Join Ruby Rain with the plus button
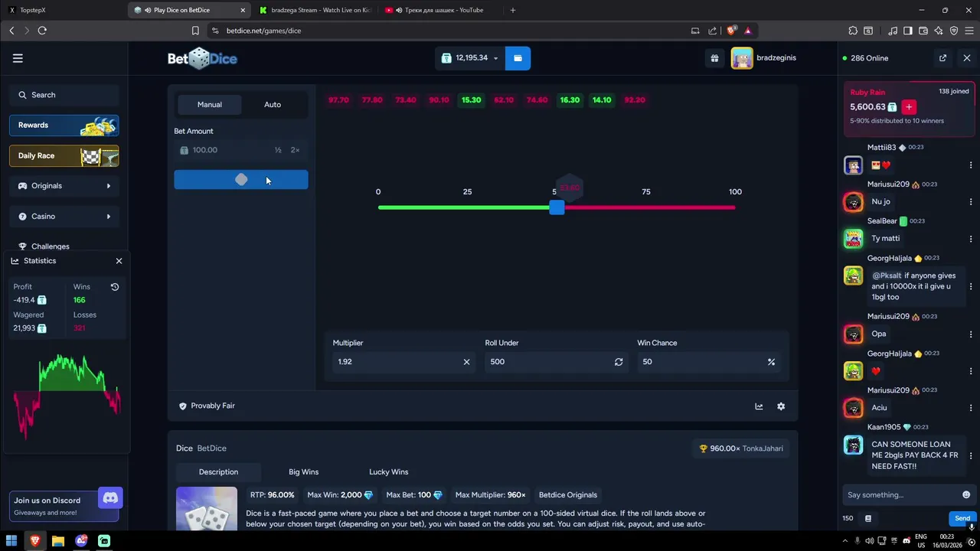 (x=909, y=107)
